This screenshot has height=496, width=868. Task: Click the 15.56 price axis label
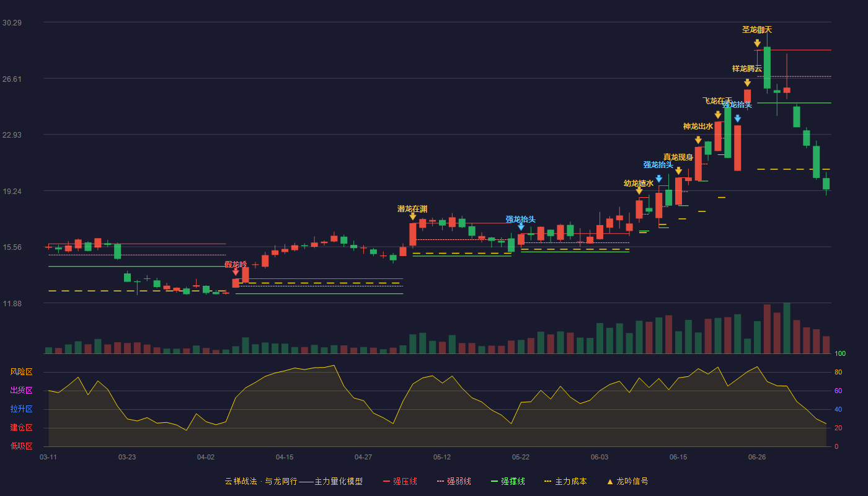point(12,247)
